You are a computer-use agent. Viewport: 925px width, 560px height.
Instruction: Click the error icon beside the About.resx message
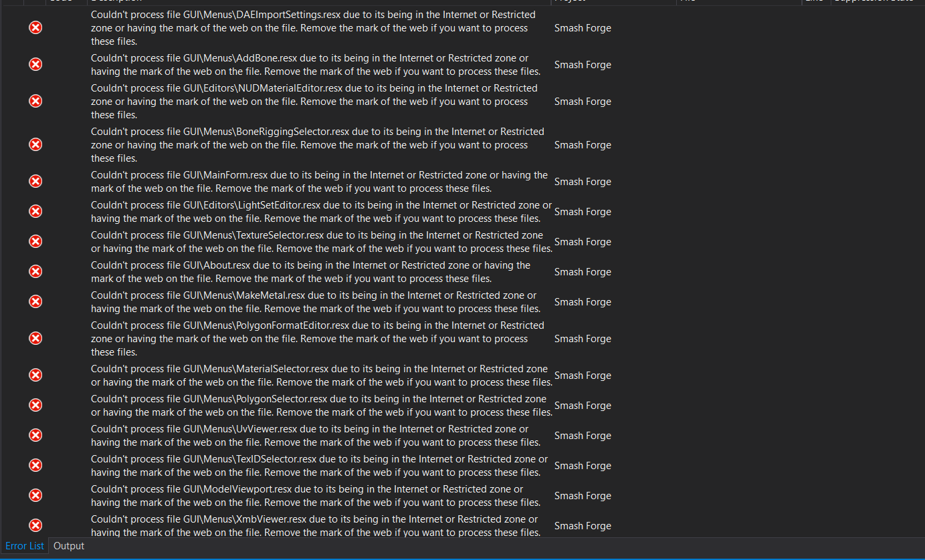coord(35,271)
